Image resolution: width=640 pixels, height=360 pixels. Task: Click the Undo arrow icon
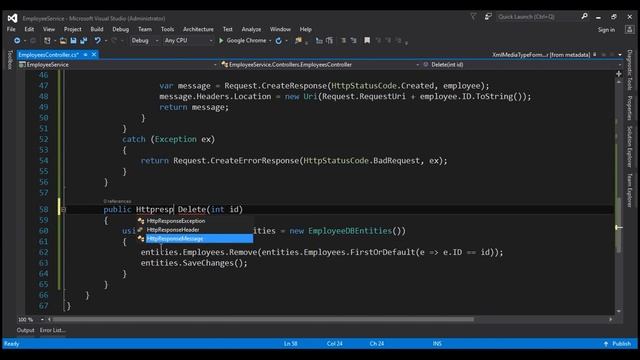click(x=98, y=40)
